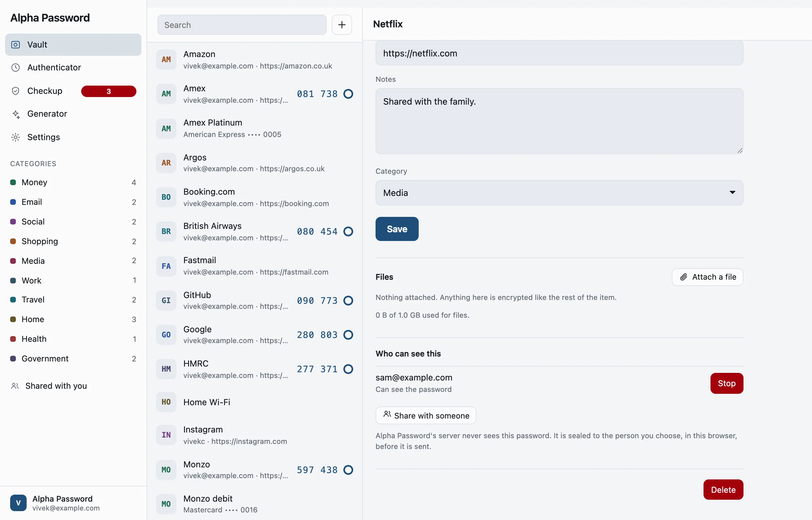812x520 pixels.
Task: Click the Settings gear icon
Action: 16,137
